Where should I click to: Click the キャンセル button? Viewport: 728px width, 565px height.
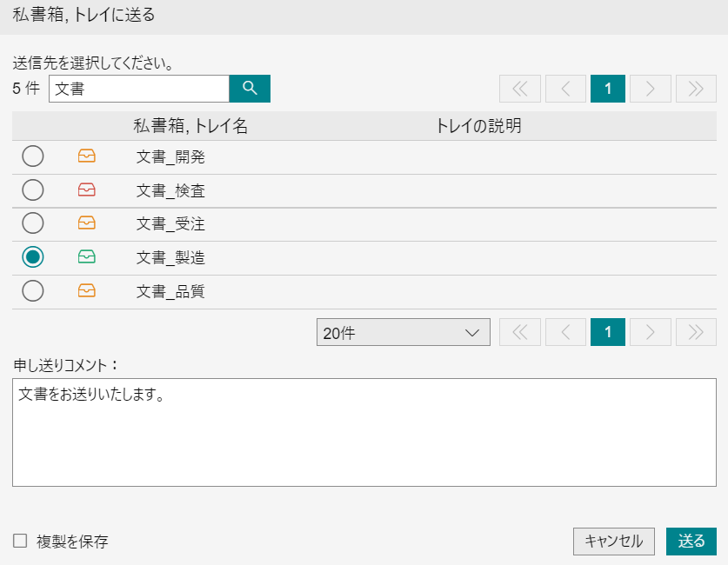point(614,542)
